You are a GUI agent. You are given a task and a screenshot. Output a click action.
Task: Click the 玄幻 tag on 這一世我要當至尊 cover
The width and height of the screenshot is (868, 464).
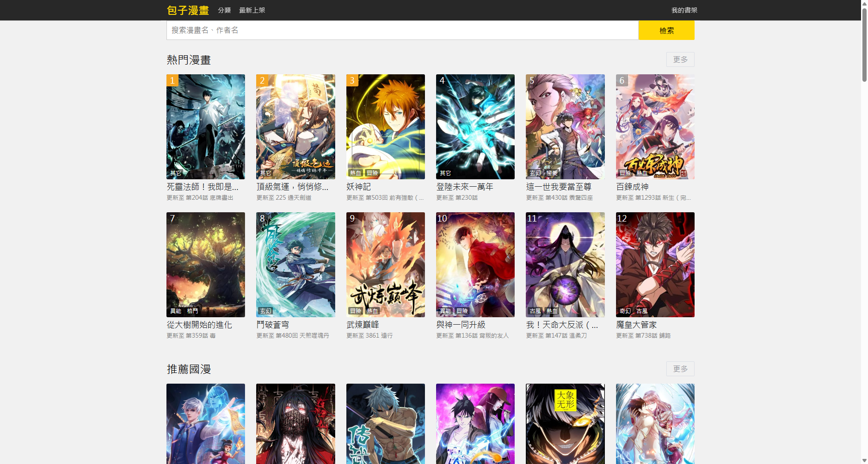tap(535, 173)
